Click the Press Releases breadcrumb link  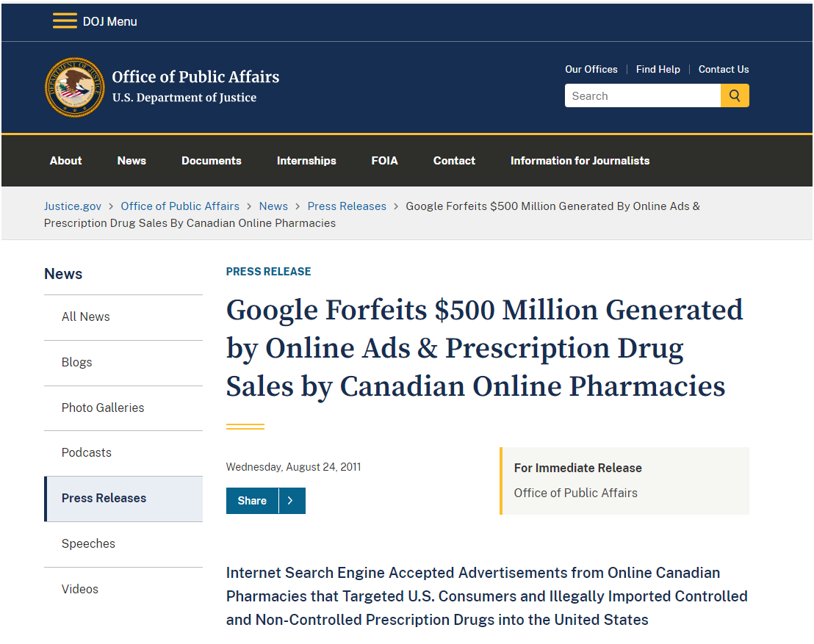click(347, 206)
